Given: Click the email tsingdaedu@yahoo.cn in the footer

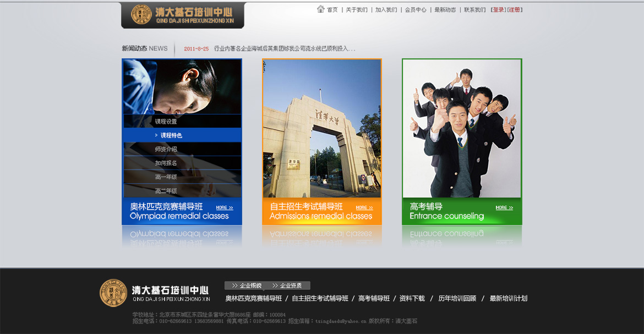Looking at the screenshot, I should 341,321.
